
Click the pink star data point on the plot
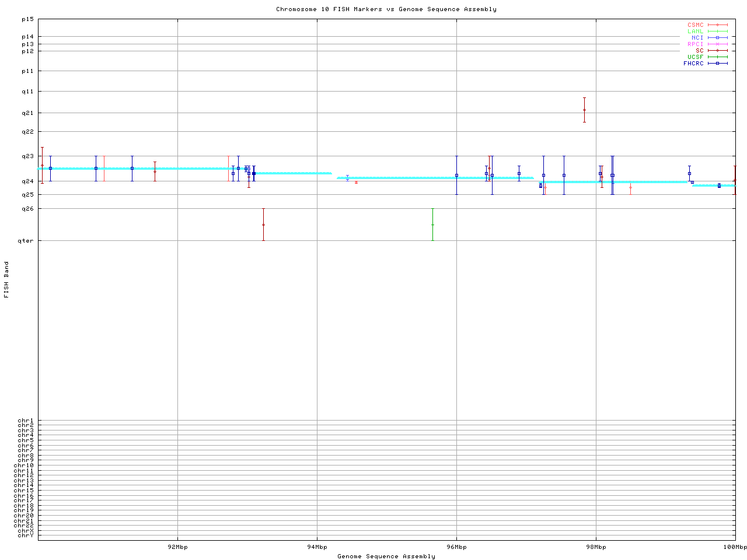pos(356,183)
